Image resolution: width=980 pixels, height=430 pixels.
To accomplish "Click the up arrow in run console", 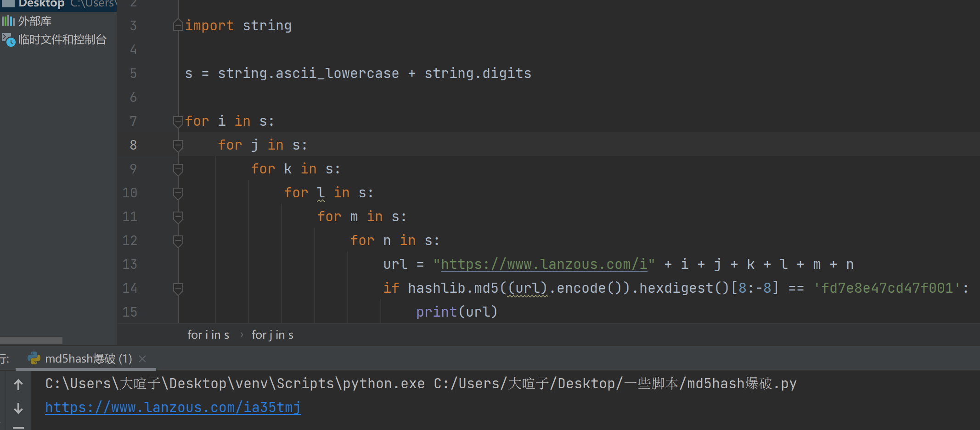I will 18,384.
